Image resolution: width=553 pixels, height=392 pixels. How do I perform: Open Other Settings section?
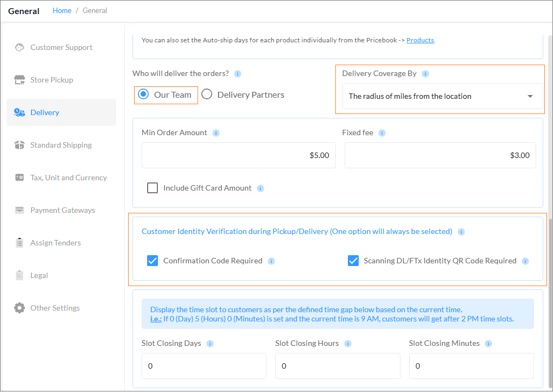coord(61,308)
